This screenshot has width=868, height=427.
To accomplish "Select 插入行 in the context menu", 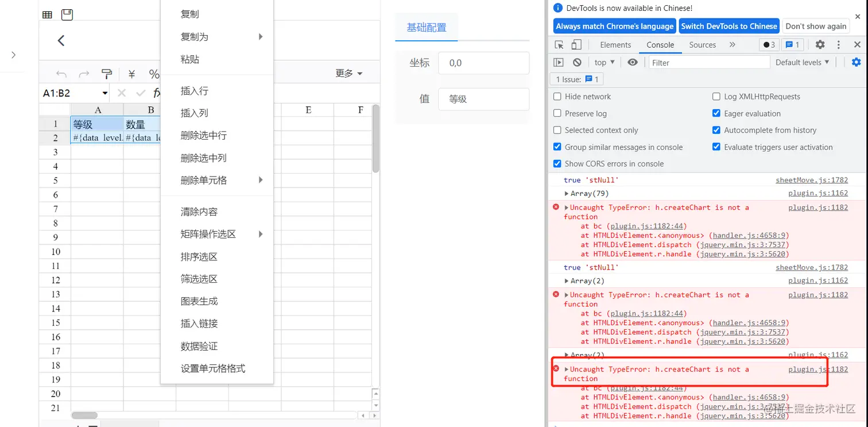I will tap(217, 91).
